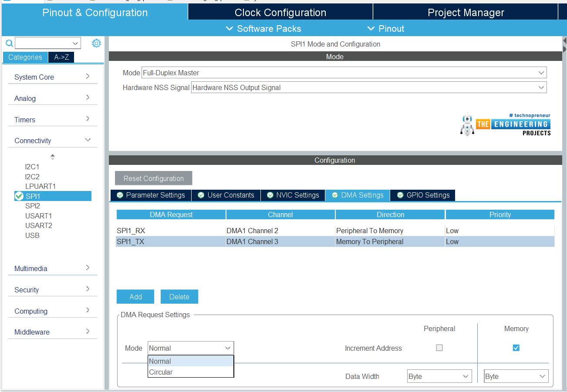Image resolution: width=567 pixels, height=392 pixels.
Task: Select USART1 peripheral
Action: 39,216
